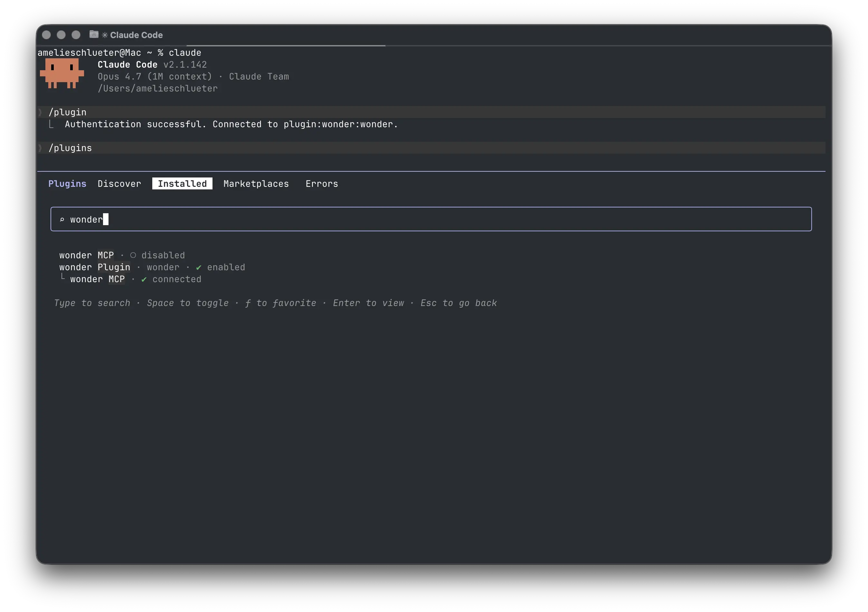Click the asterisk icon before Claude Code title
The width and height of the screenshot is (868, 612).
tap(105, 35)
